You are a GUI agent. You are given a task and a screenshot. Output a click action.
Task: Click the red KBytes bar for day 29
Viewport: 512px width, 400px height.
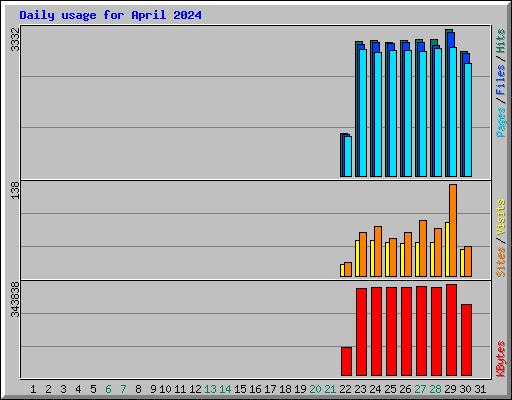tap(451, 330)
